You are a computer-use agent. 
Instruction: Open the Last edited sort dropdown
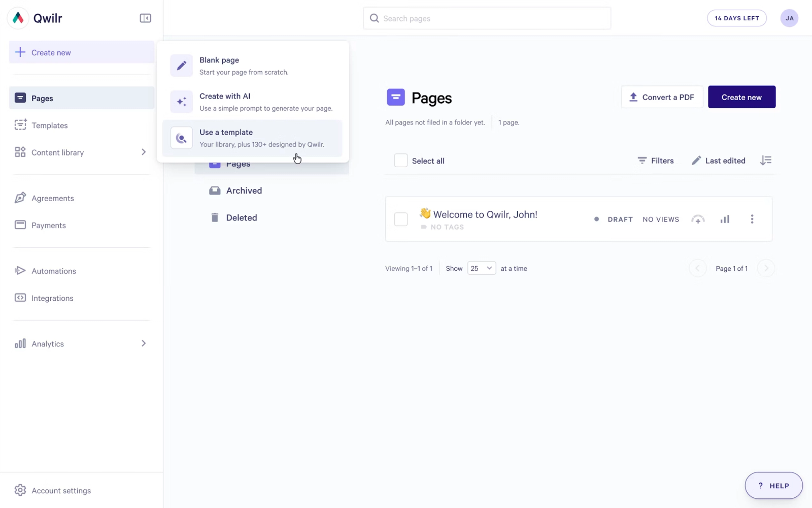pyautogui.click(x=719, y=161)
